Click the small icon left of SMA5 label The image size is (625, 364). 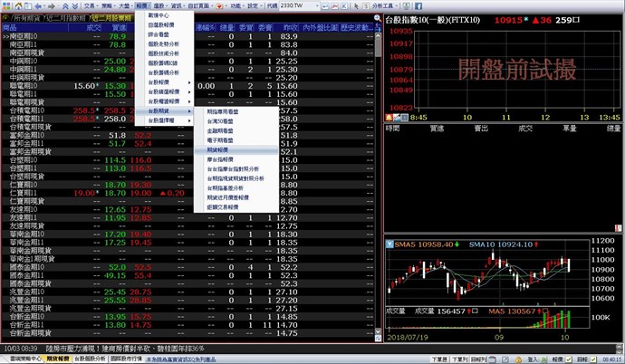[x=389, y=244]
